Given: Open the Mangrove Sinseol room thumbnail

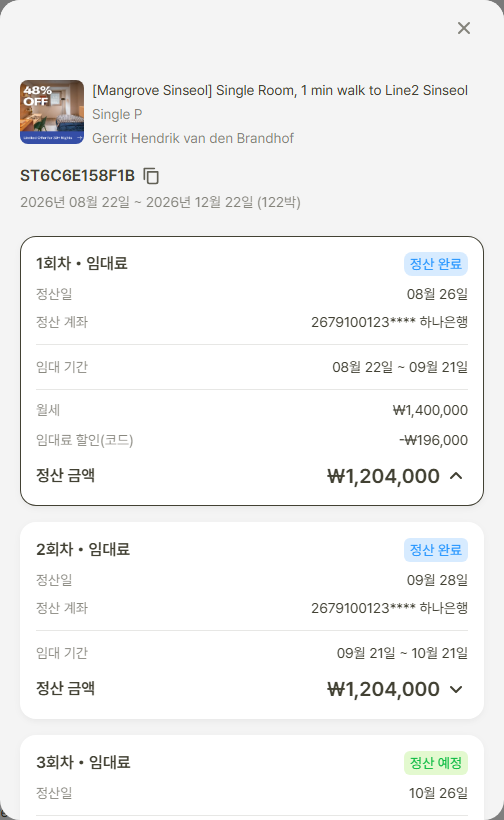Looking at the screenshot, I should pyautogui.click(x=52, y=112).
